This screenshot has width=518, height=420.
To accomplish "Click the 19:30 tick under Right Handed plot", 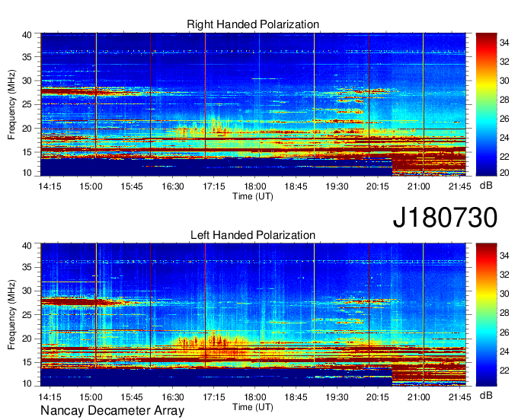I will (x=337, y=186).
